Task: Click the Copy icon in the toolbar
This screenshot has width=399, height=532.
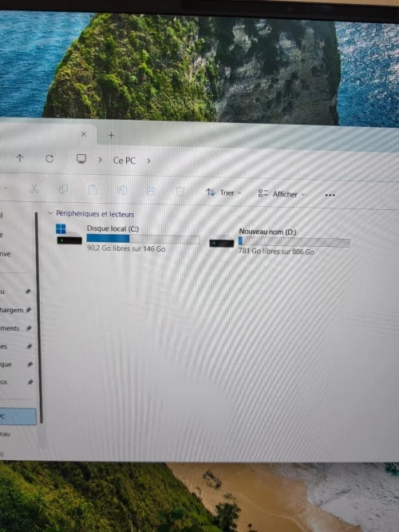Action: (x=63, y=189)
